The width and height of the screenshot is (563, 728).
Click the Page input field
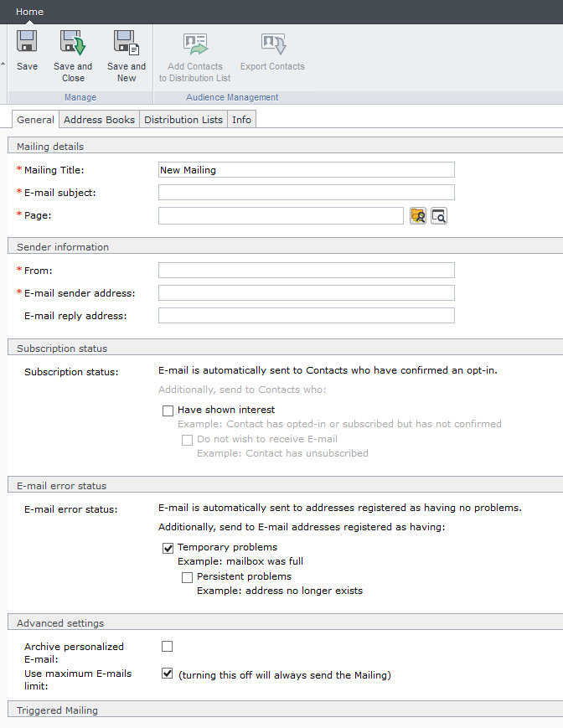(x=281, y=215)
